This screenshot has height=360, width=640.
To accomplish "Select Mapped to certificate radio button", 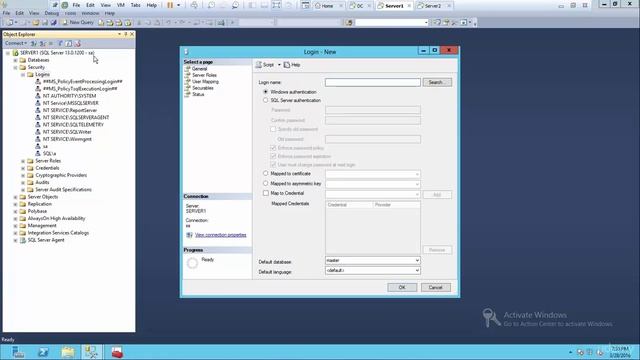I will click(266, 173).
